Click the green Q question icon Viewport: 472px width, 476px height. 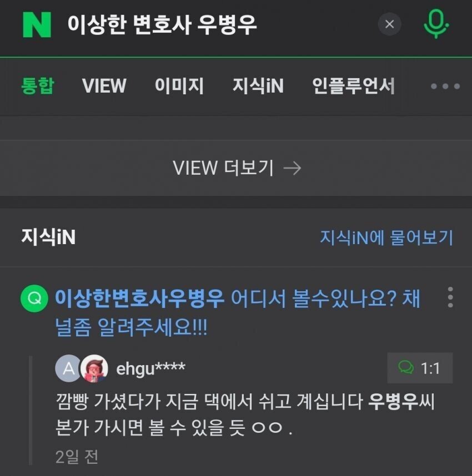tap(34, 298)
